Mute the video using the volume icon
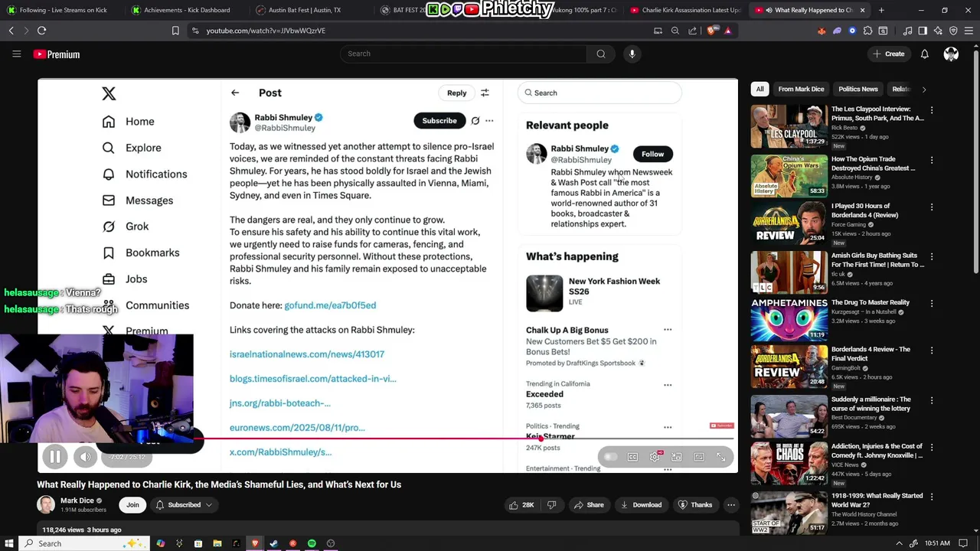980x551 pixels. 85,457
